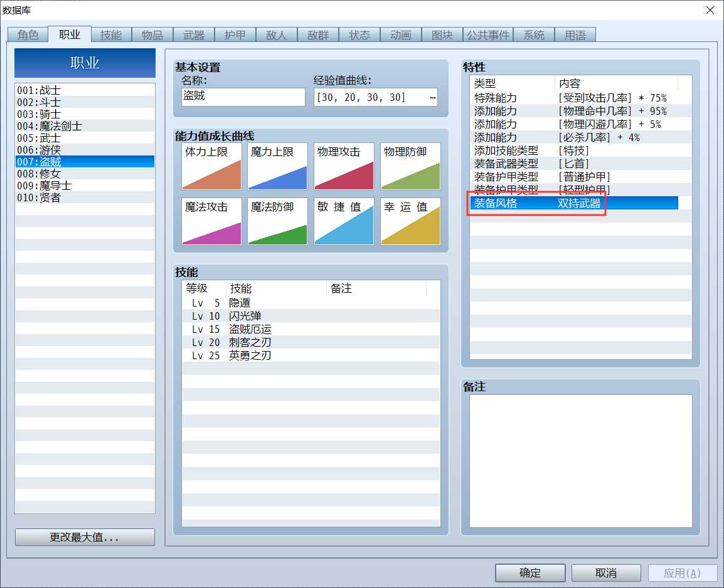Click the 确定 button
The image size is (724, 588).
click(x=530, y=573)
